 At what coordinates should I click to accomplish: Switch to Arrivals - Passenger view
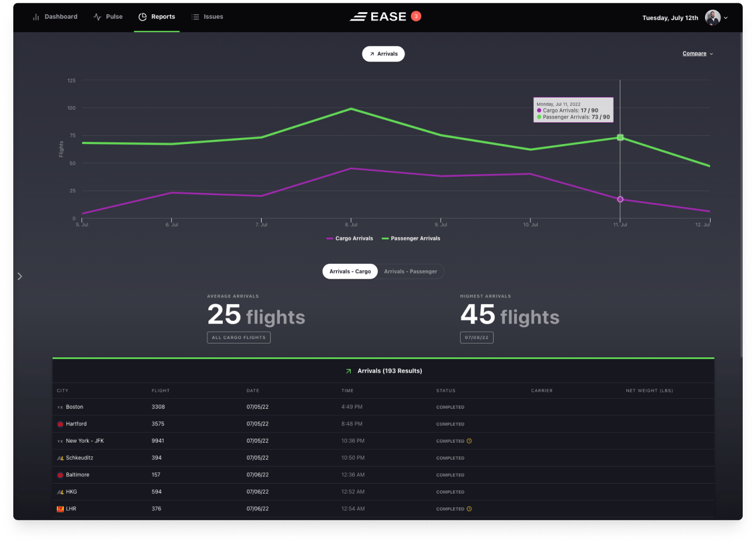pyautogui.click(x=411, y=271)
